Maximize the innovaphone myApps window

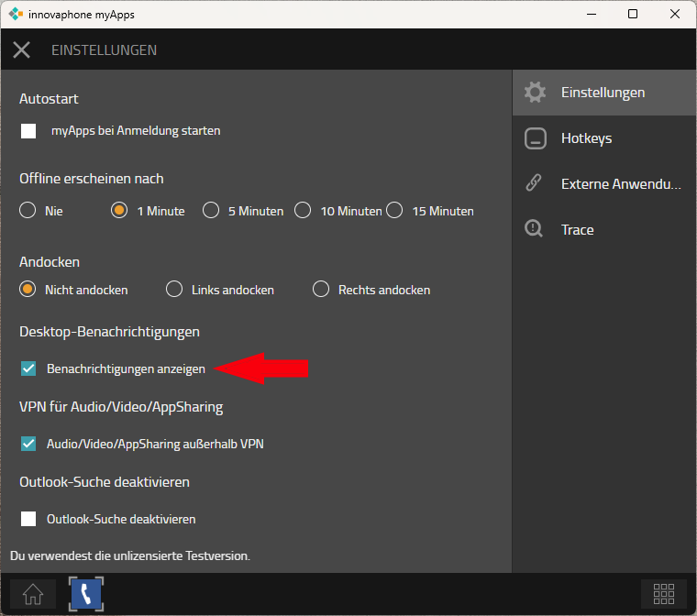pyautogui.click(x=633, y=14)
